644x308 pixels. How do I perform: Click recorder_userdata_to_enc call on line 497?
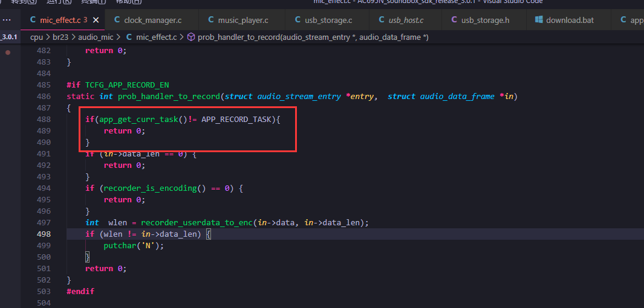coord(197,223)
